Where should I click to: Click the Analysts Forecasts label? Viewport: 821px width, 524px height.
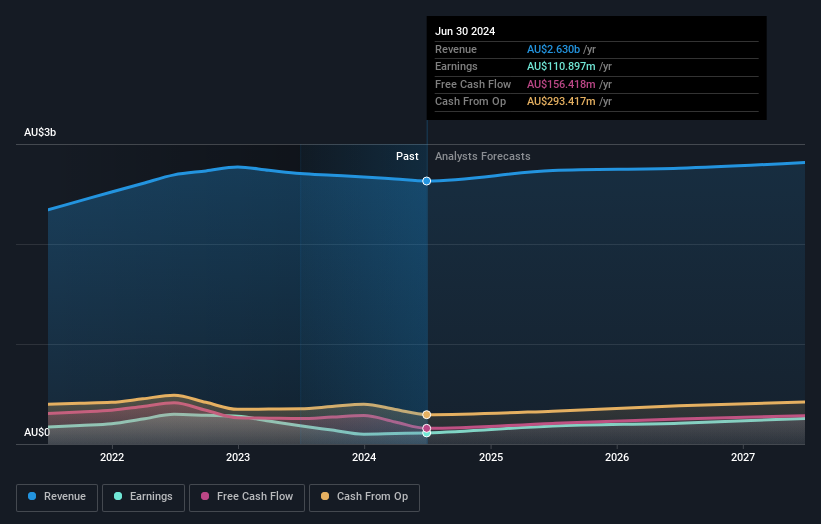tap(483, 157)
